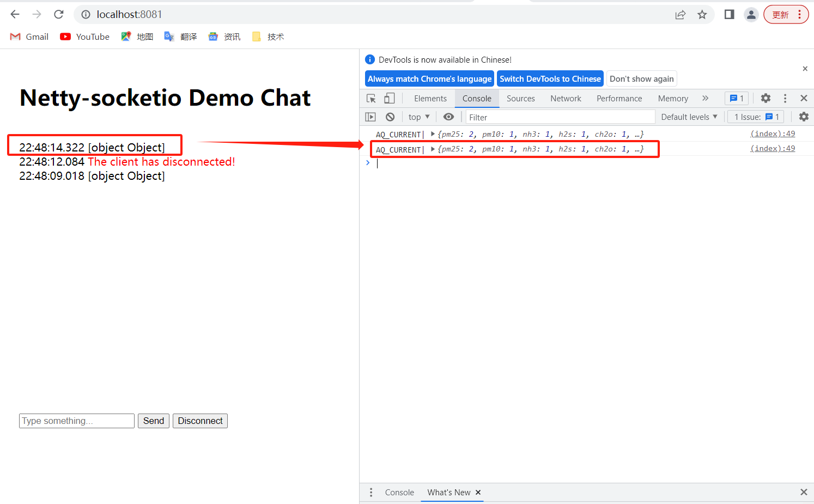The image size is (814, 504).
Task: Open the Default levels dropdown
Action: click(x=689, y=117)
